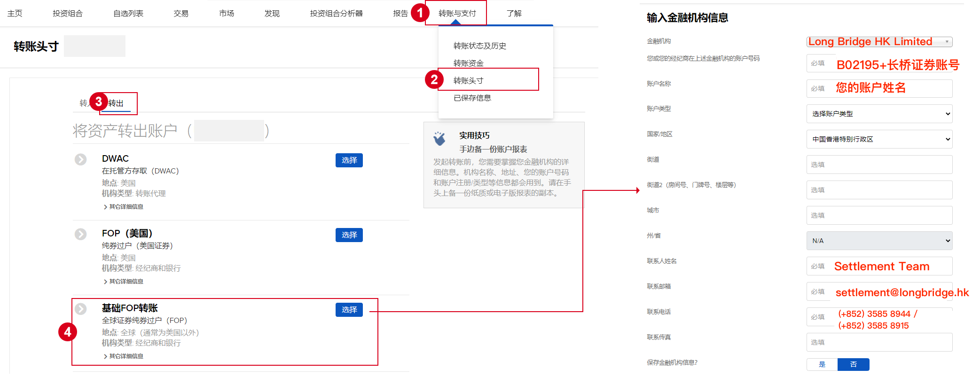Open the 选择账户类型 dropdown

coord(879,114)
